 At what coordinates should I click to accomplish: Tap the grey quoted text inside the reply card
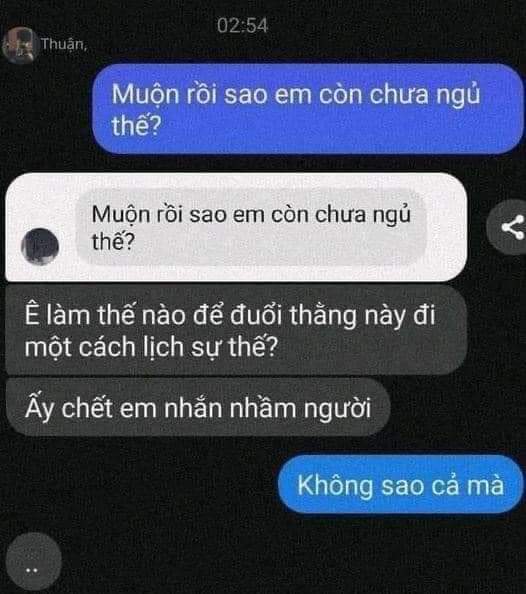[x=251, y=227]
